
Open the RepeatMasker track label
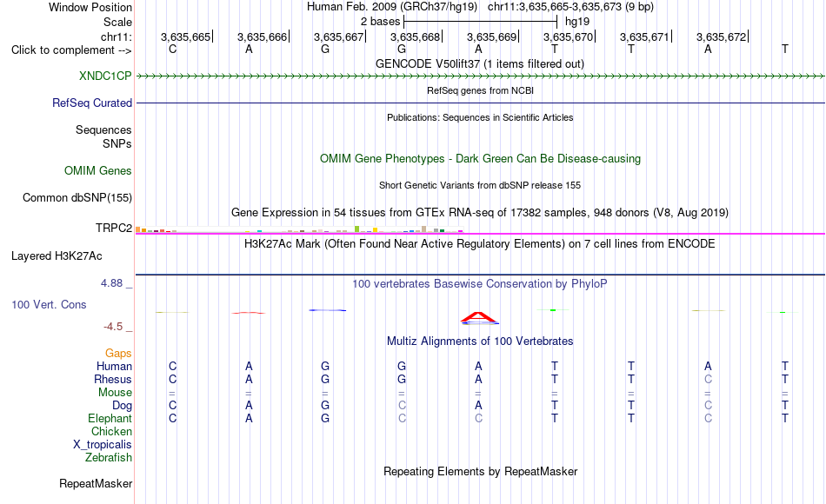(x=96, y=483)
